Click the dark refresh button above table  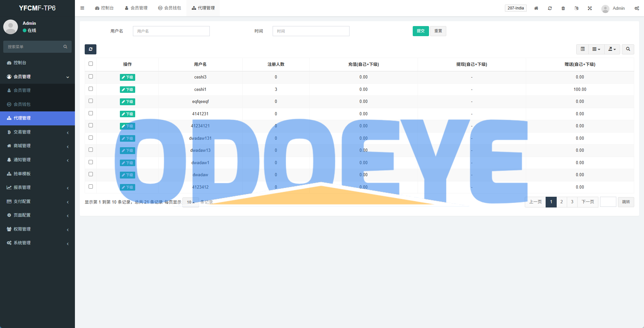click(91, 49)
